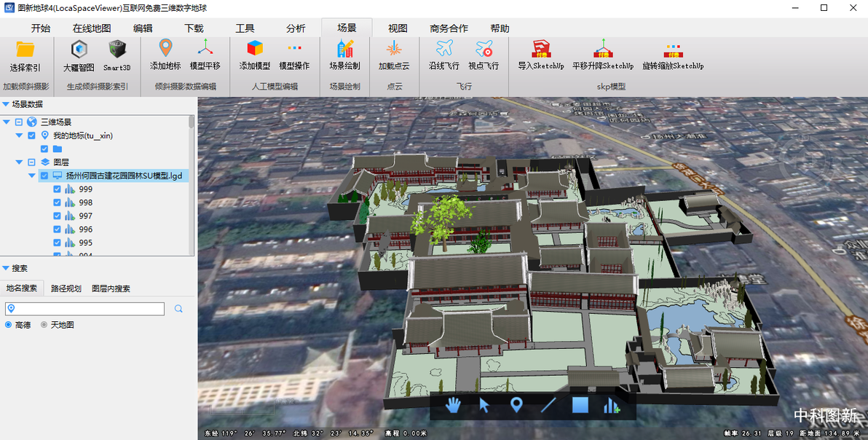Open the 商务合作 tab
The height and width of the screenshot is (440, 868).
click(449, 28)
